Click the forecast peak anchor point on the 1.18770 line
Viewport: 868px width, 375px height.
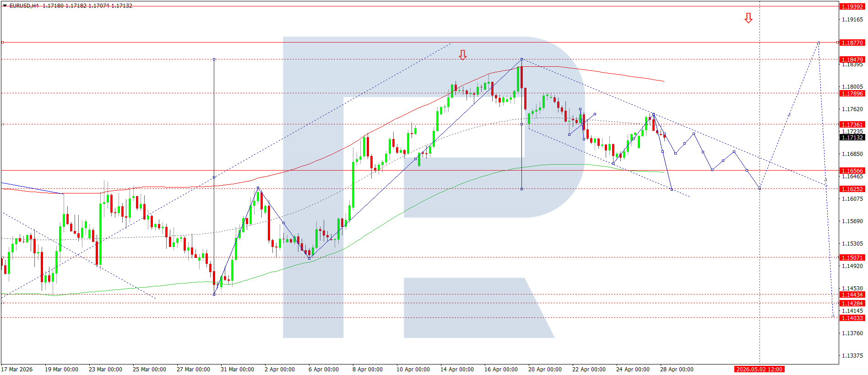coord(819,43)
